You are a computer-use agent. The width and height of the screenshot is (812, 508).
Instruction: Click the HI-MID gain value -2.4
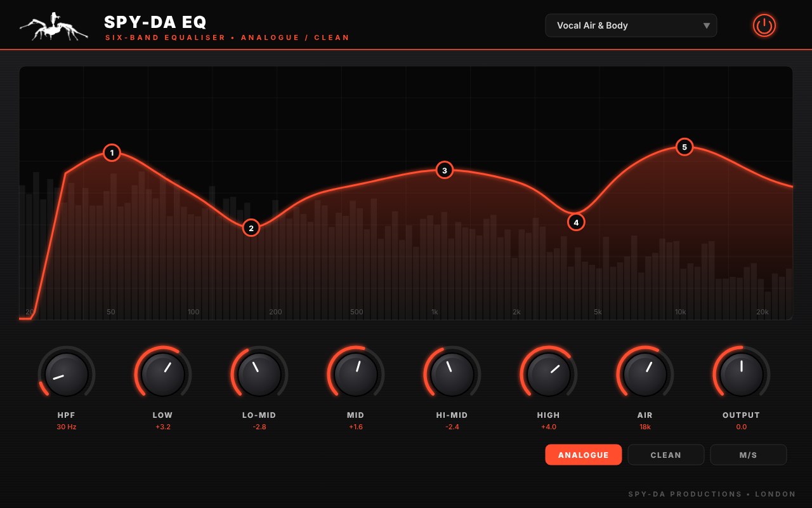(x=452, y=427)
